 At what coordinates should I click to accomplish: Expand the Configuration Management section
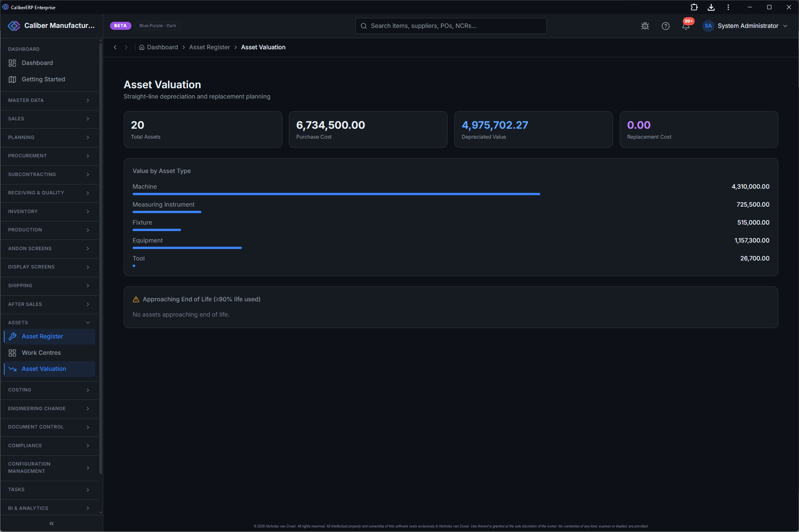(x=49, y=468)
